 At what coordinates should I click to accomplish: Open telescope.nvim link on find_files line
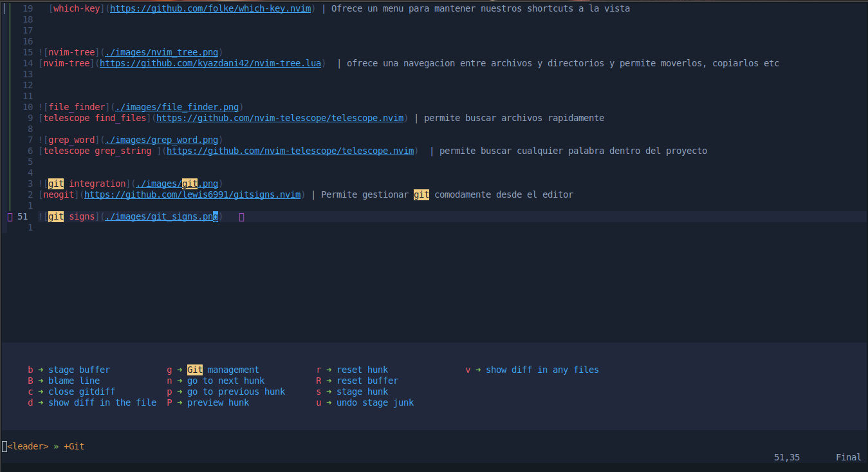pos(280,118)
